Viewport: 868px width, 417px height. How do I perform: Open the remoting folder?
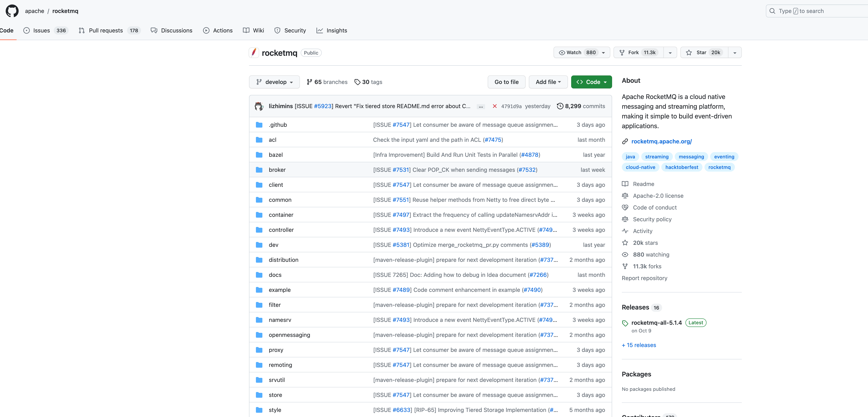pos(280,365)
